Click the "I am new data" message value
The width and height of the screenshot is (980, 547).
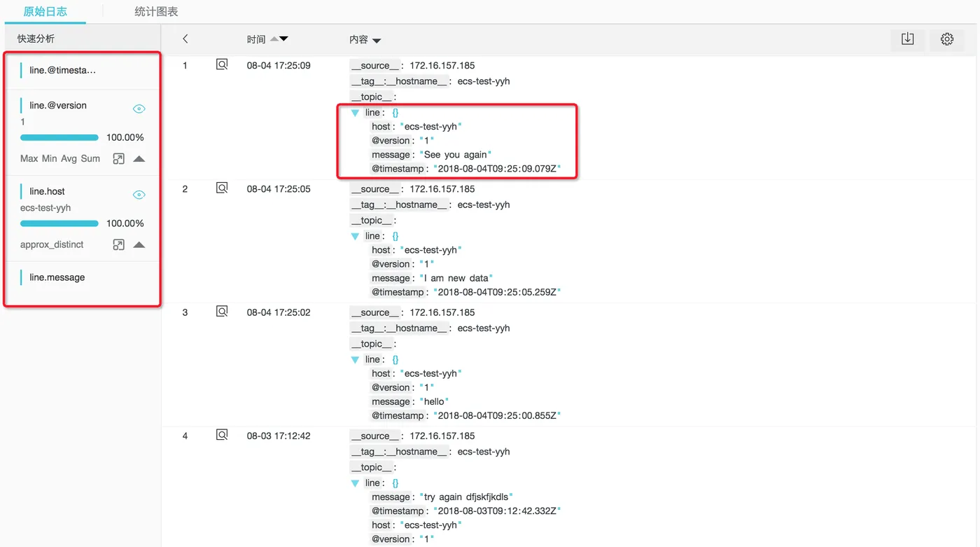click(456, 278)
